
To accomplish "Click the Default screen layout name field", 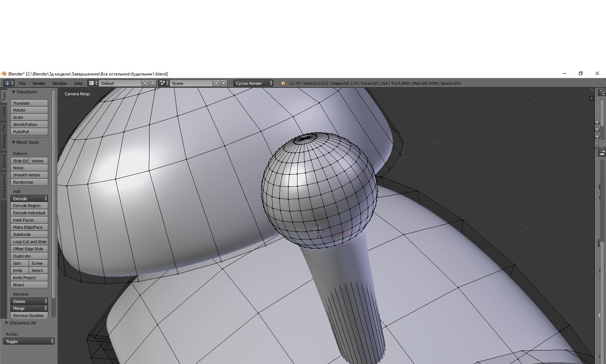I will pos(120,83).
